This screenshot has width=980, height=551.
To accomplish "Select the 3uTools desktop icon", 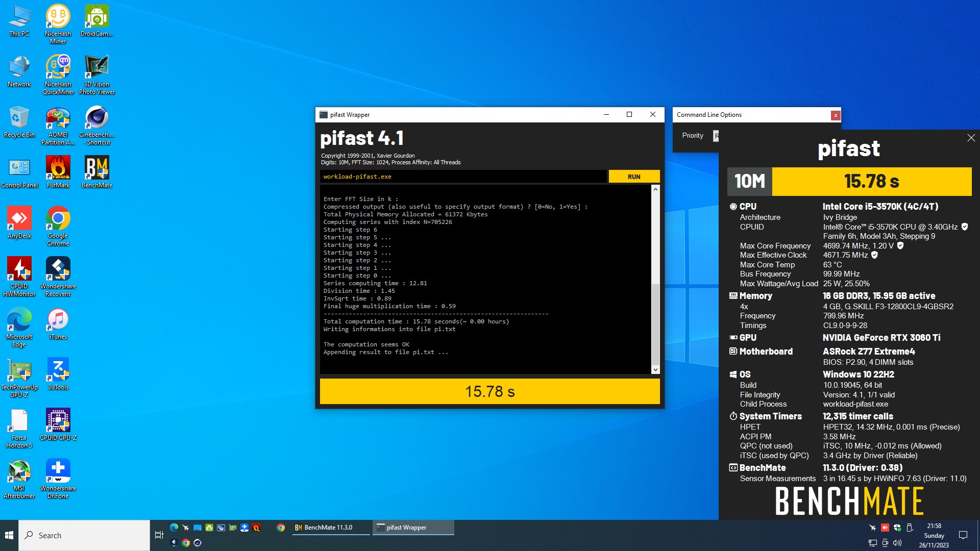I will [x=58, y=374].
